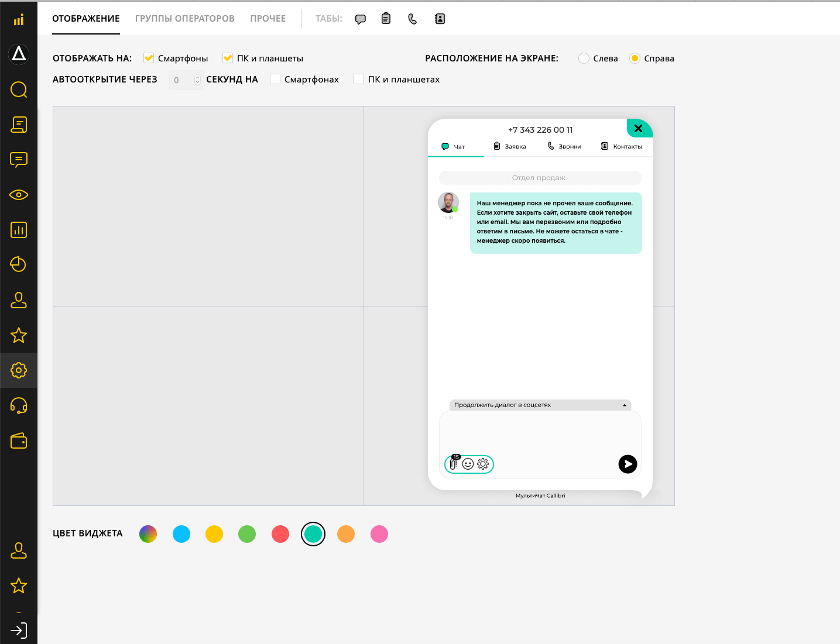
Task: Click the clipboard request tab icon
Action: (386, 19)
